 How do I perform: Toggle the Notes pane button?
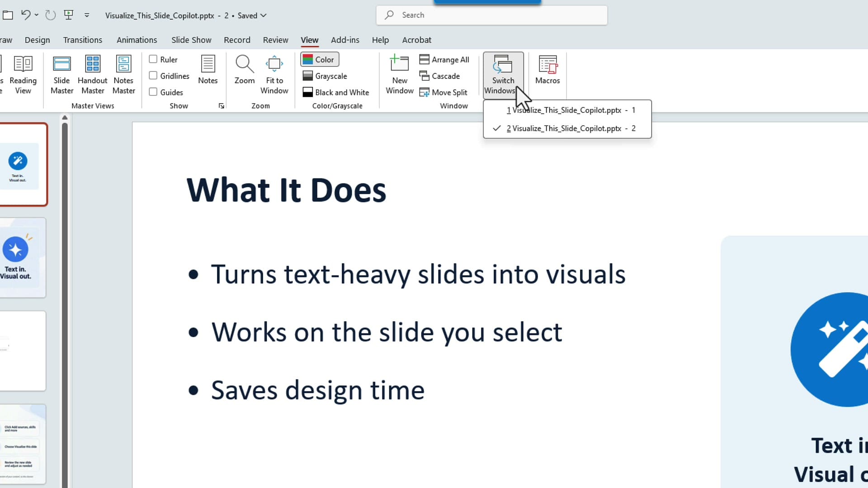point(208,70)
